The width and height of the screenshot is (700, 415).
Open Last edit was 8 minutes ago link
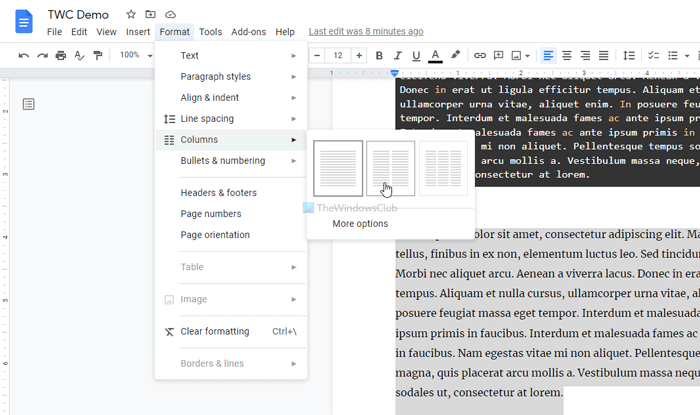tap(366, 31)
